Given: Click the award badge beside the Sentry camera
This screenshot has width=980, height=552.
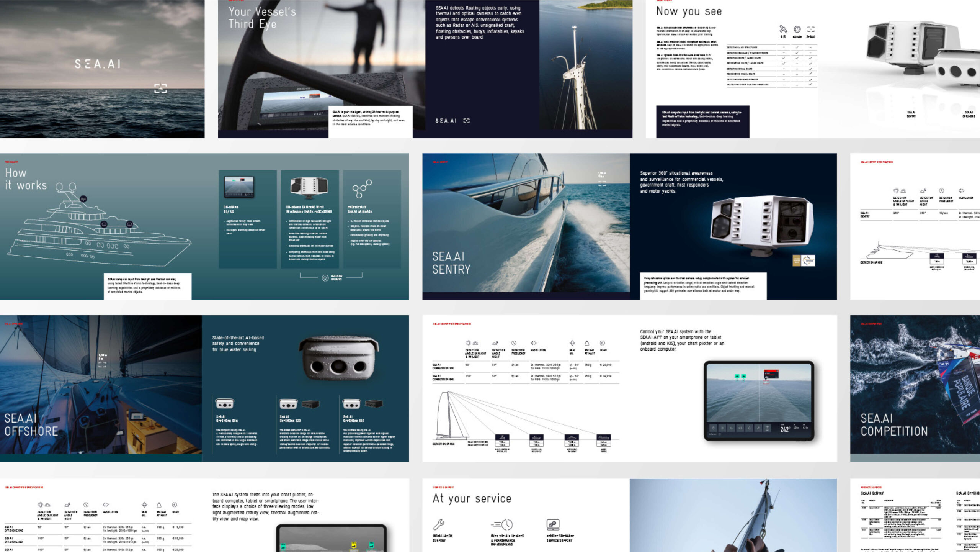Looking at the screenshot, I should pos(804,260).
